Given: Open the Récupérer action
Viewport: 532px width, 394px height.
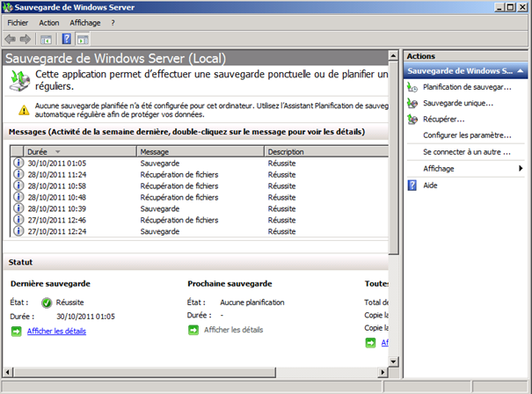Looking at the screenshot, I should [x=443, y=119].
